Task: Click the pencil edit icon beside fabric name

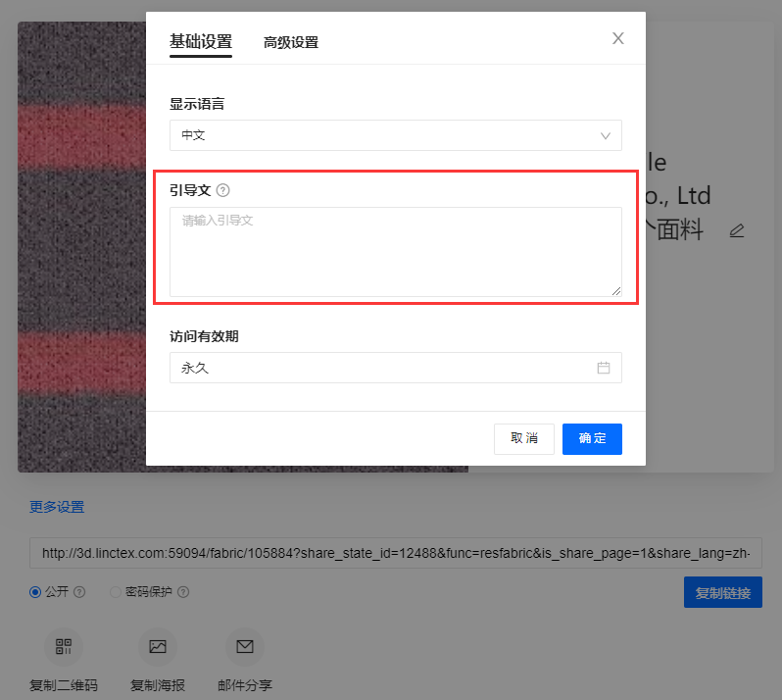Action: click(x=737, y=231)
